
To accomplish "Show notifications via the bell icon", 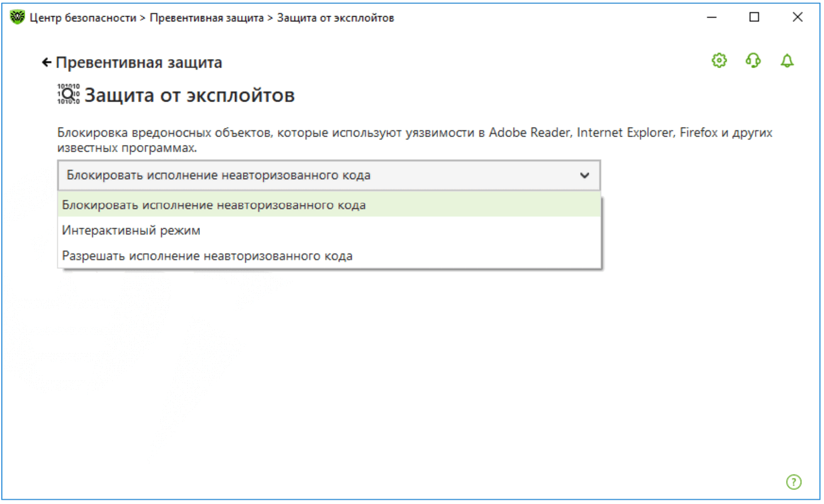I will tap(787, 60).
